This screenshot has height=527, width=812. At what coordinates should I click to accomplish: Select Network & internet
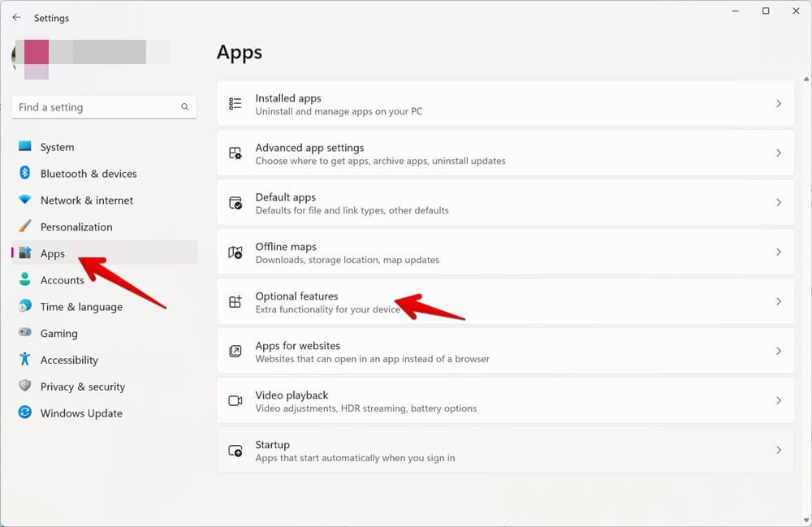click(x=104, y=200)
